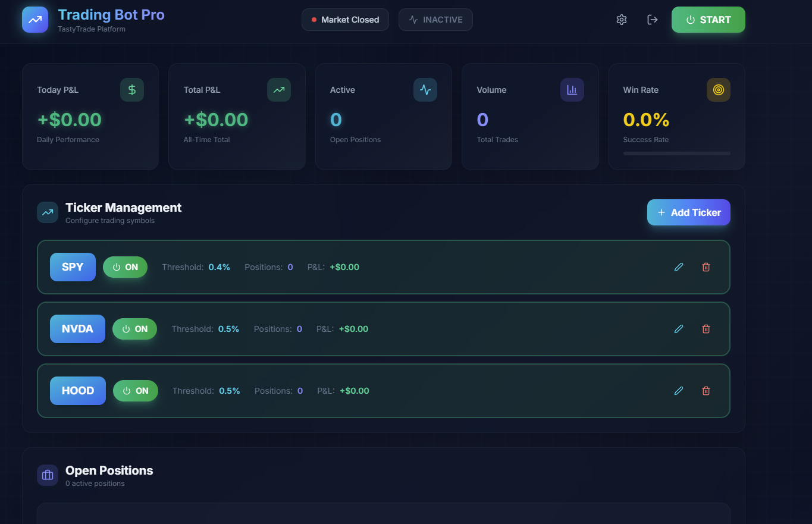Image resolution: width=812 pixels, height=524 pixels.
Task: Click the logout arrow icon
Action: point(653,20)
